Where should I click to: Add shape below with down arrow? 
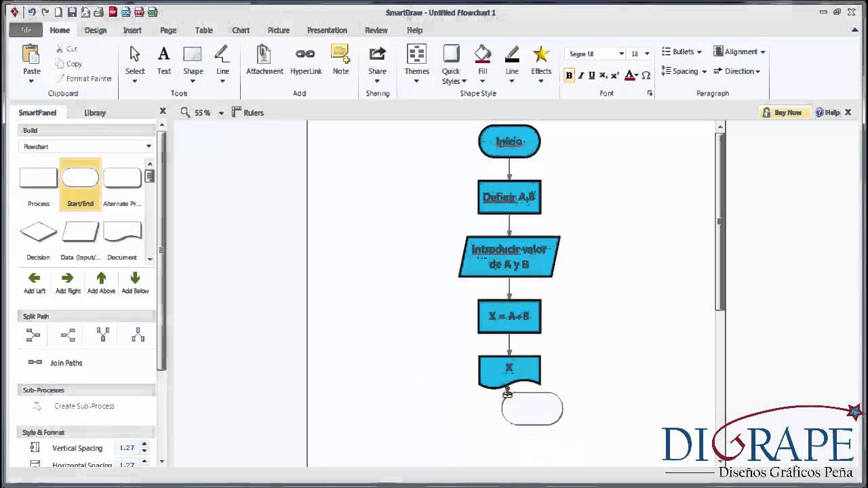(x=135, y=283)
